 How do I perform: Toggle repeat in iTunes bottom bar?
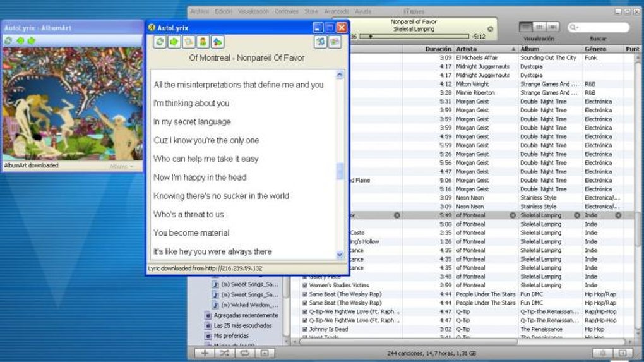click(x=245, y=353)
